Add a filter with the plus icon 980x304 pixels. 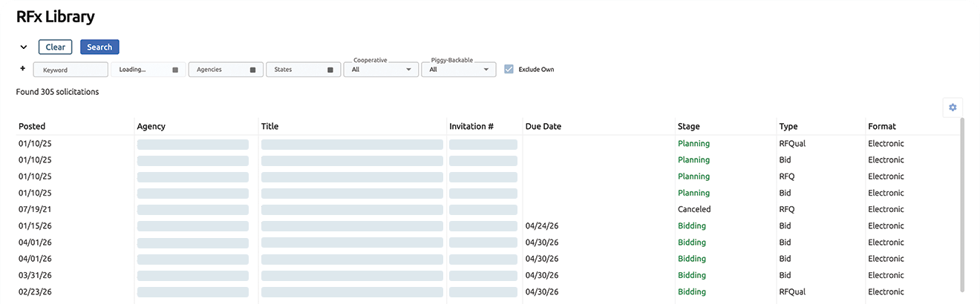(x=22, y=68)
